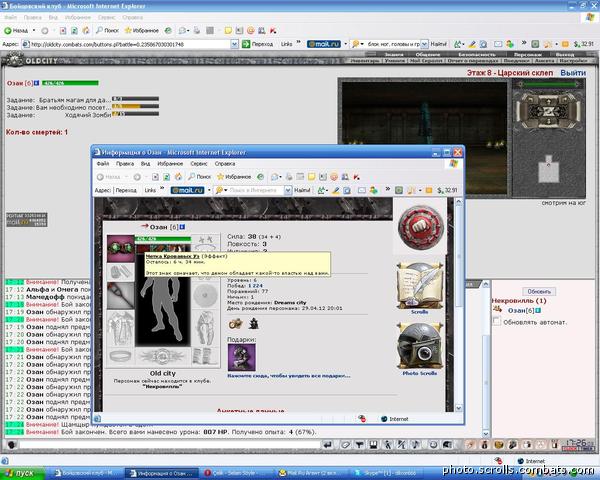This screenshot has height=480, width=600.
Task: Click the mail.ru logo button in popup window
Action: 188,190
